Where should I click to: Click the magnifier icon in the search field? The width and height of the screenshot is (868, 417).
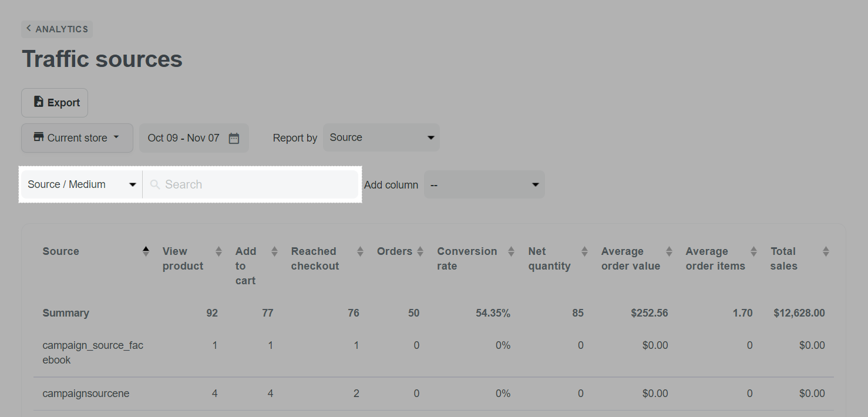click(x=155, y=184)
